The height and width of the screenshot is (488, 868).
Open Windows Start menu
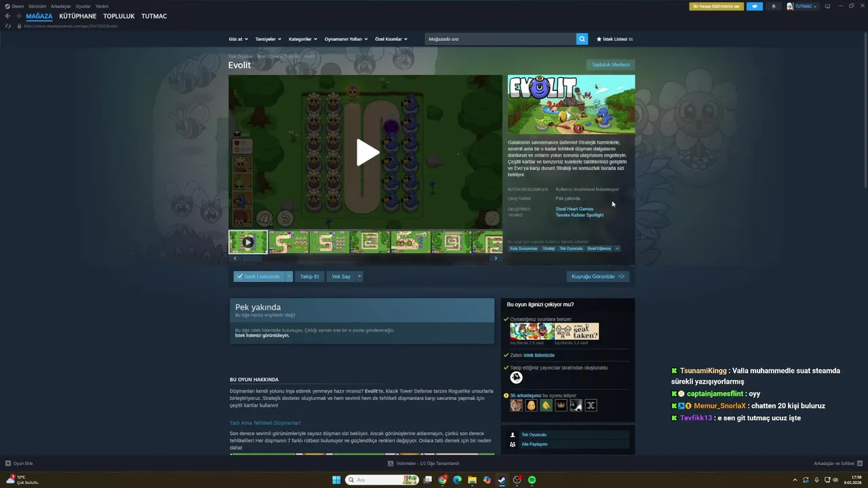pos(336,480)
